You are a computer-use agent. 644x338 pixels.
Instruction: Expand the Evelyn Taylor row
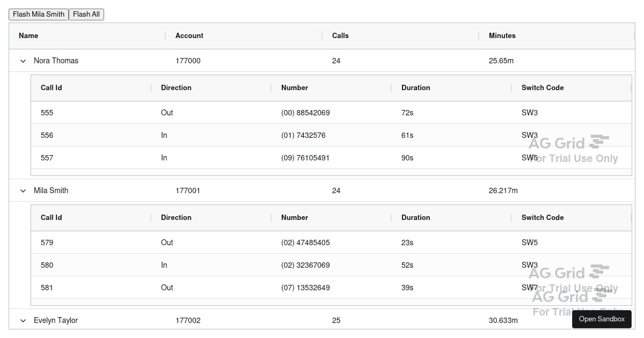(x=23, y=320)
